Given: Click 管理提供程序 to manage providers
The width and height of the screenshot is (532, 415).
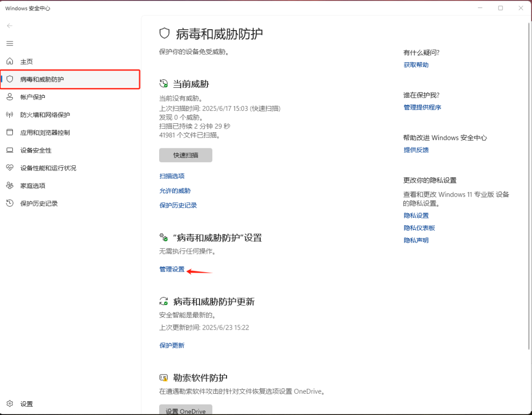Looking at the screenshot, I should pyautogui.click(x=422, y=107).
